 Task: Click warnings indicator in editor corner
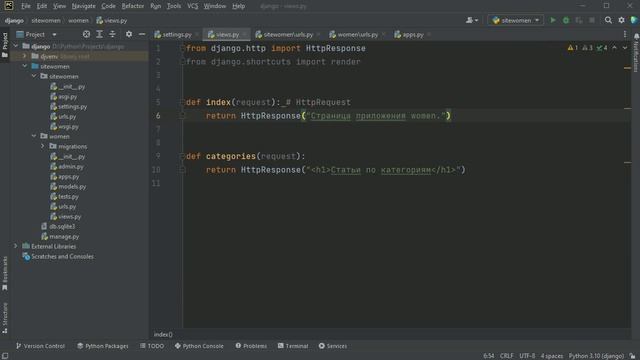click(x=573, y=48)
